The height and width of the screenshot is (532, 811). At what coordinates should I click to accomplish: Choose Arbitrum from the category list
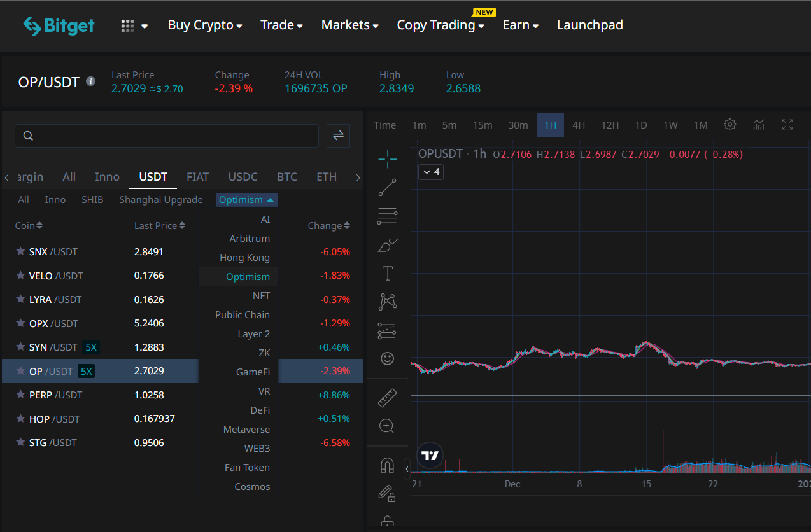(250, 239)
